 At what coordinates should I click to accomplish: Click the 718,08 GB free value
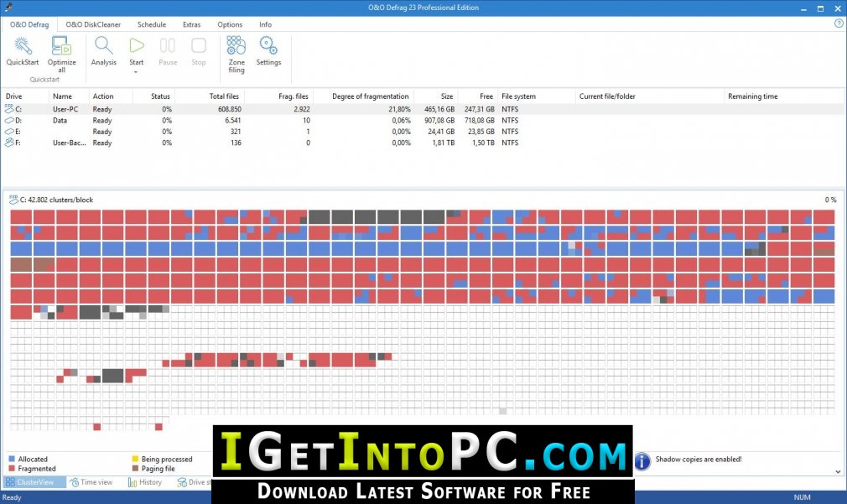480,121
